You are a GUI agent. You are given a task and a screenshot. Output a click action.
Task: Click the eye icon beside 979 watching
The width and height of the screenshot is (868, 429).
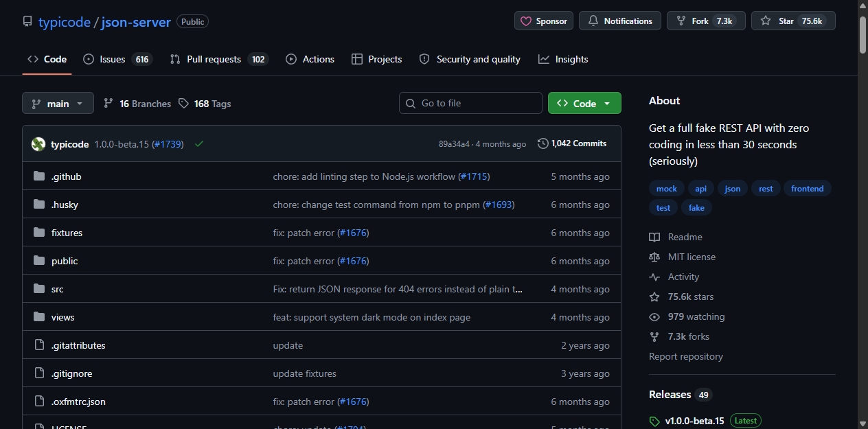pyautogui.click(x=654, y=316)
